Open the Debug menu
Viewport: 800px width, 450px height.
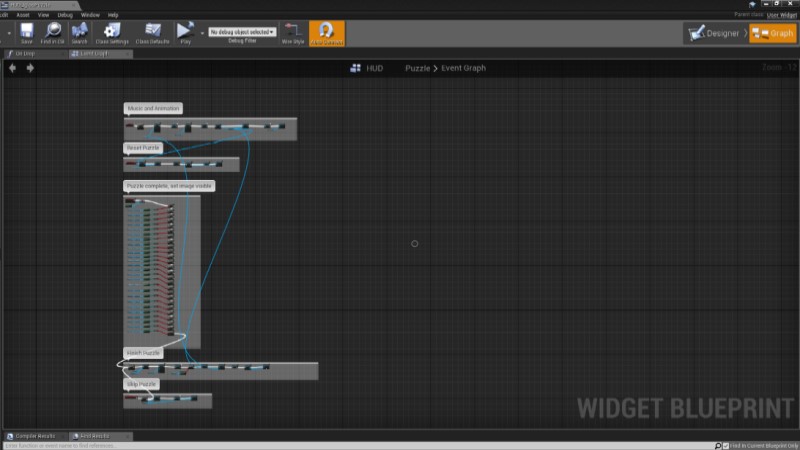point(64,15)
